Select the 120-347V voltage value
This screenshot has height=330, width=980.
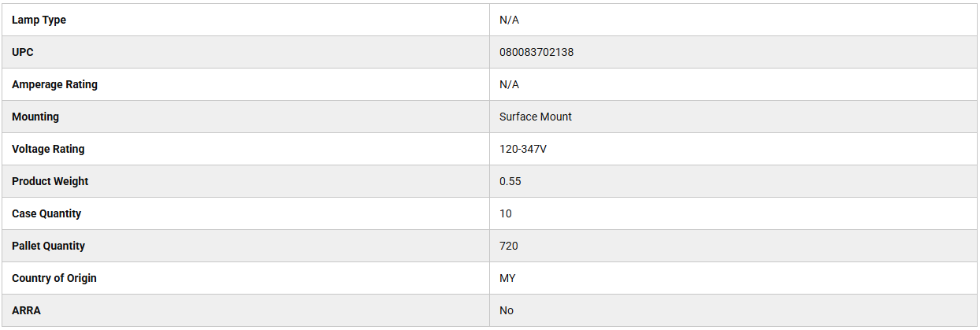click(x=523, y=149)
